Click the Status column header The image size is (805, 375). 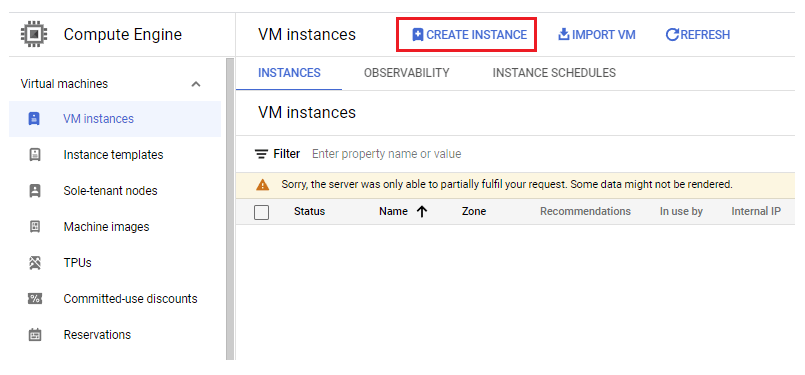tap(309, 211)
